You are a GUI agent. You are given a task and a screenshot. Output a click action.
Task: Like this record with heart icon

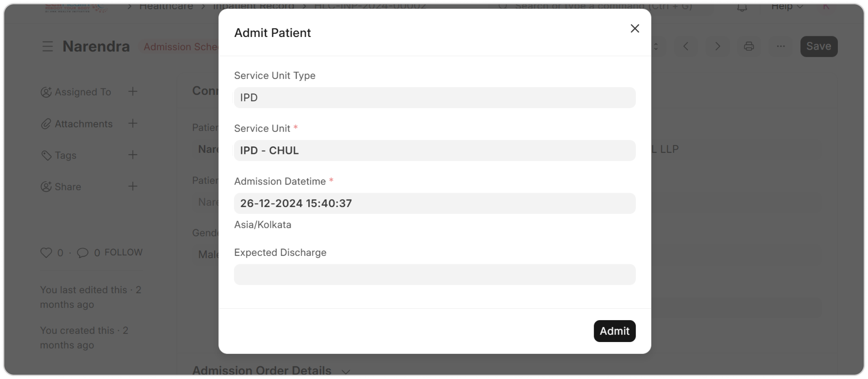46,253
